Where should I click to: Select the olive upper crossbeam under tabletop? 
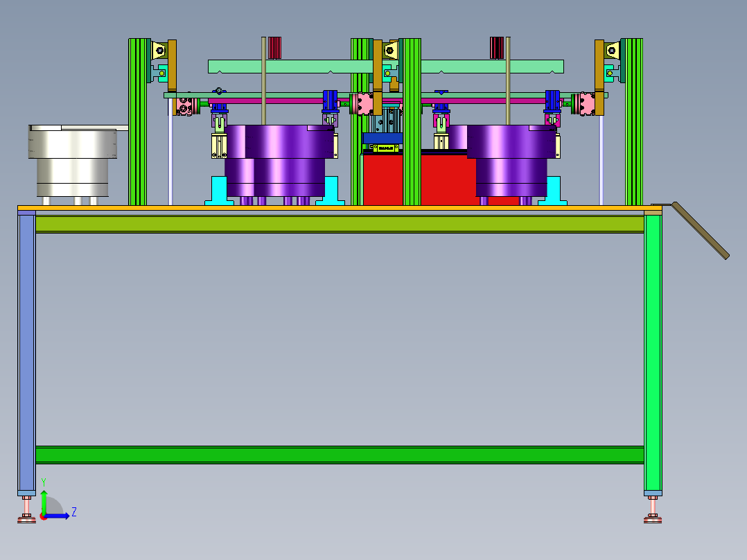click(340, 224)
